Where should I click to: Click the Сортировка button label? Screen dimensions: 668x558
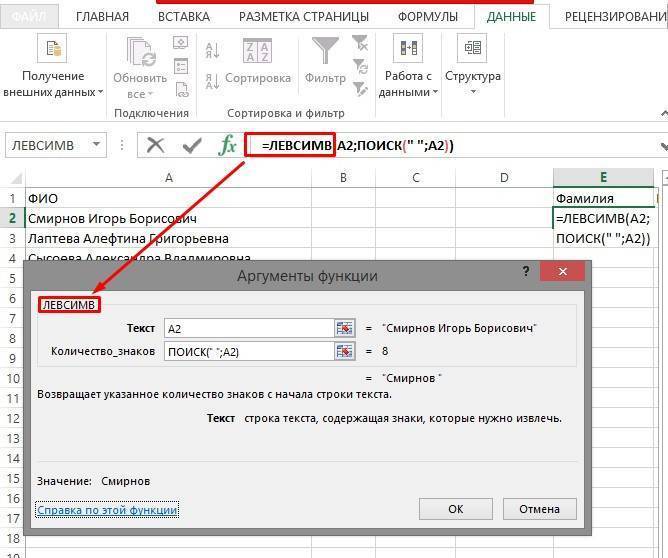click(x=258, y=78)
